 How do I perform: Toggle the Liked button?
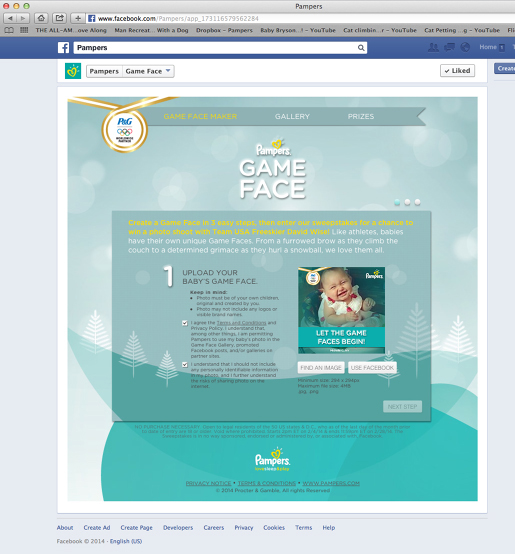tap(457, 71)
